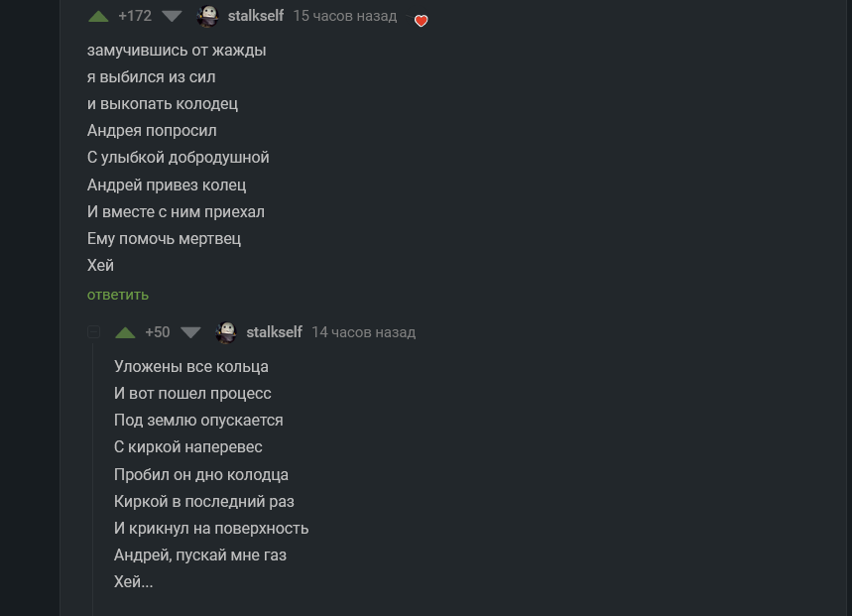Upvote the reply rated +50
The width and height of the screenshot is (852, 616).
[x=125, y=332]
